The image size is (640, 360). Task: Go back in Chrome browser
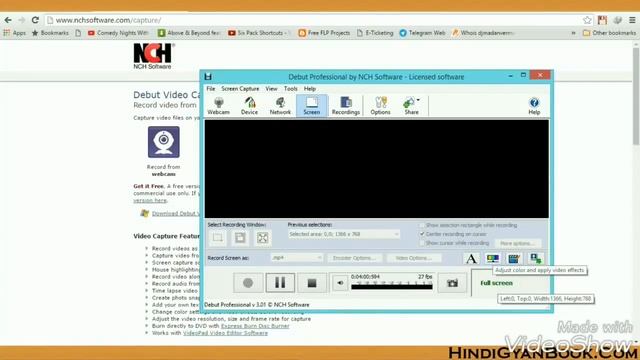[8, 20]
